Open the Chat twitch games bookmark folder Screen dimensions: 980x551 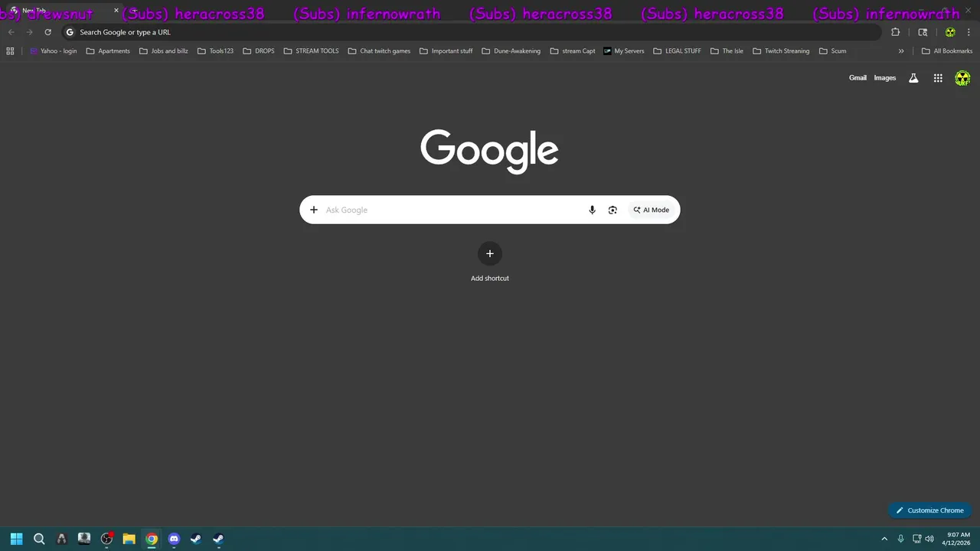[x=379, y=51]
